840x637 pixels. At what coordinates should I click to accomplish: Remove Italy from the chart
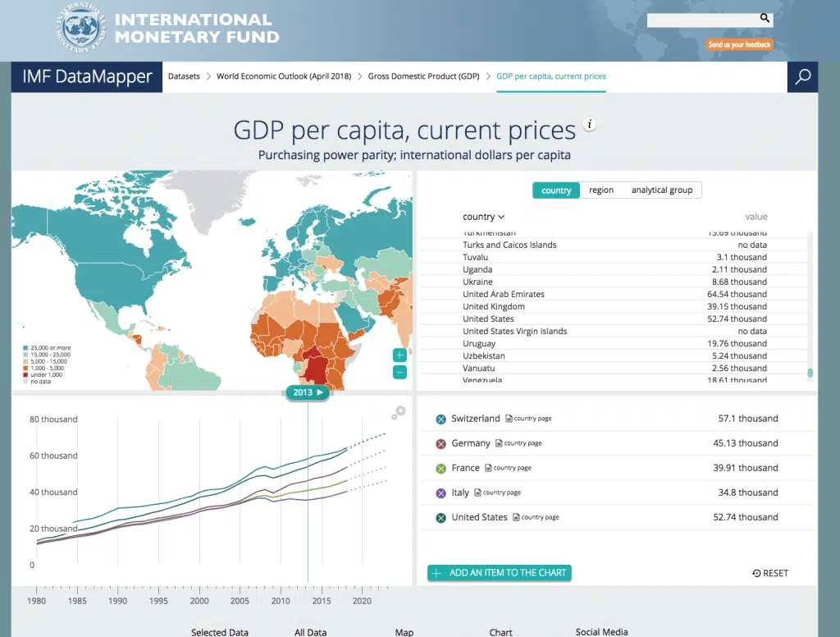click(x=441, y=493)
